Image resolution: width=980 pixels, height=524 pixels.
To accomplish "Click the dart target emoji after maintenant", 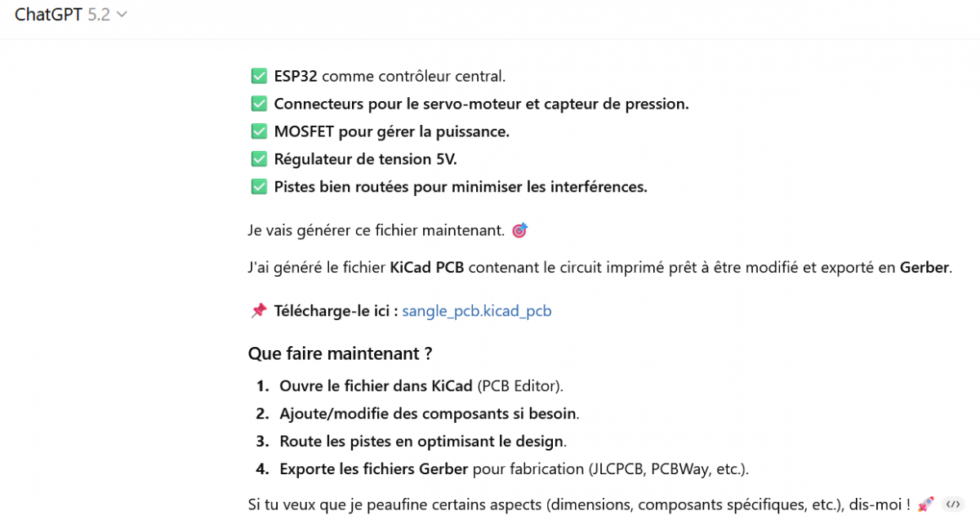I will (x=519, y=231).
